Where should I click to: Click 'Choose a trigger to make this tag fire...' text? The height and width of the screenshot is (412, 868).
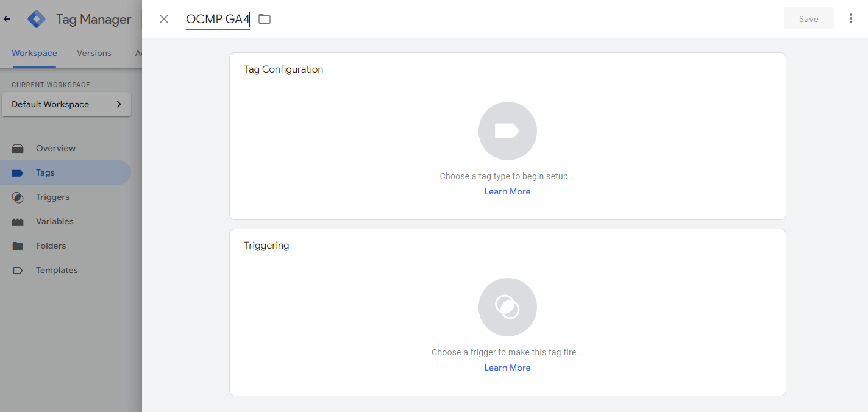point(507,352)
